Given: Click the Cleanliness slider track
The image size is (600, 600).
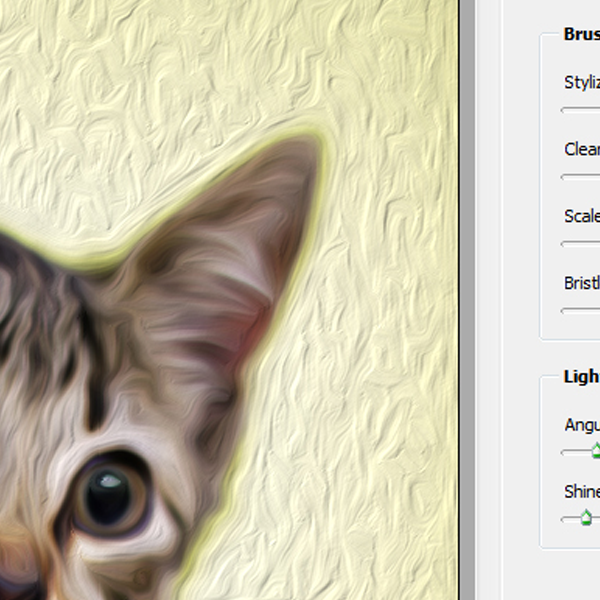Looking at the screenshot, I should point(580,177).
